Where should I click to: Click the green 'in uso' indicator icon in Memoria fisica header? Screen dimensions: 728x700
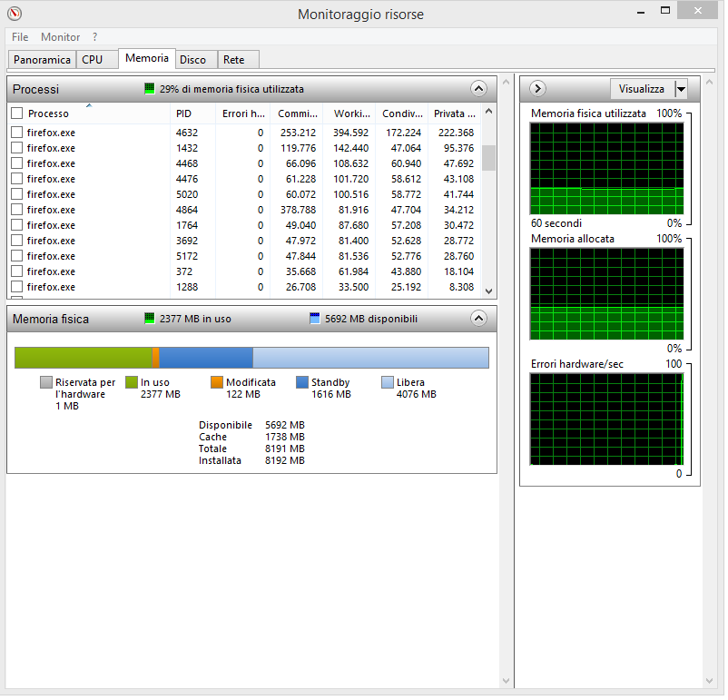click(x=150, y=319)
